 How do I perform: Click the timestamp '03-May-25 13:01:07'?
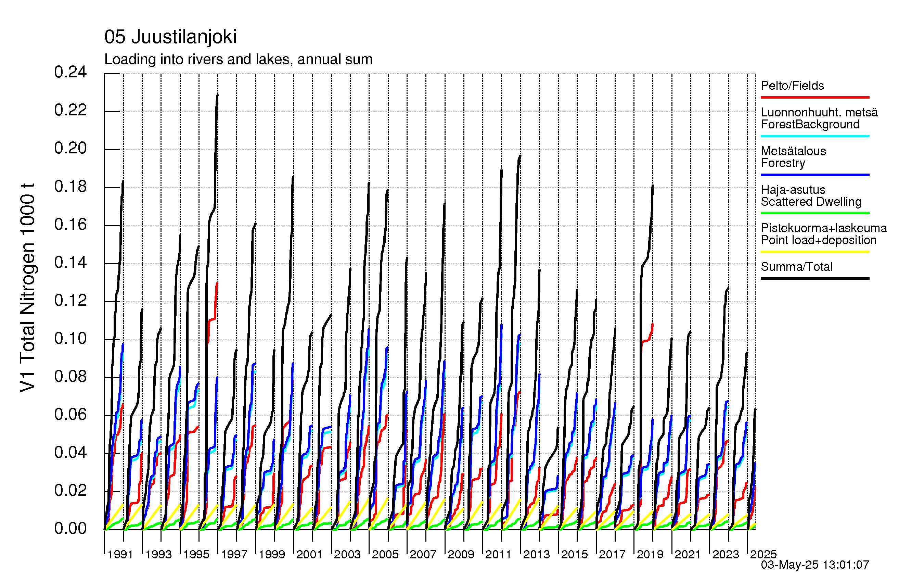click(x=815, y=565)
